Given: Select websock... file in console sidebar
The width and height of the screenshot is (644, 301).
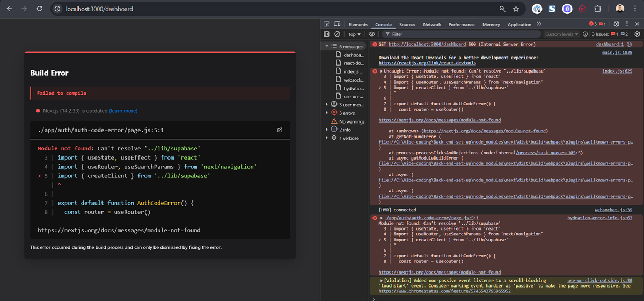Looking at the screenshot, I should tap(350, 80).
